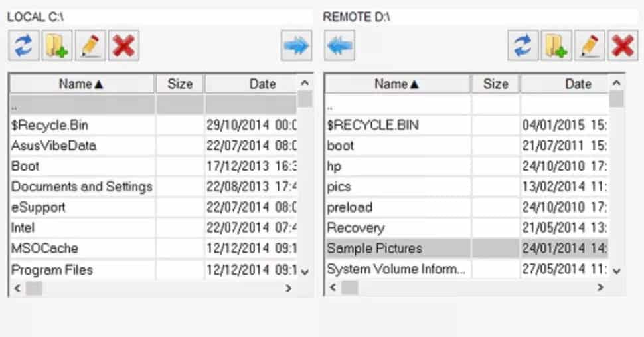Screen dimensions: 644x337
Task: Sort local list by Size column
Action: pos(180,84)
